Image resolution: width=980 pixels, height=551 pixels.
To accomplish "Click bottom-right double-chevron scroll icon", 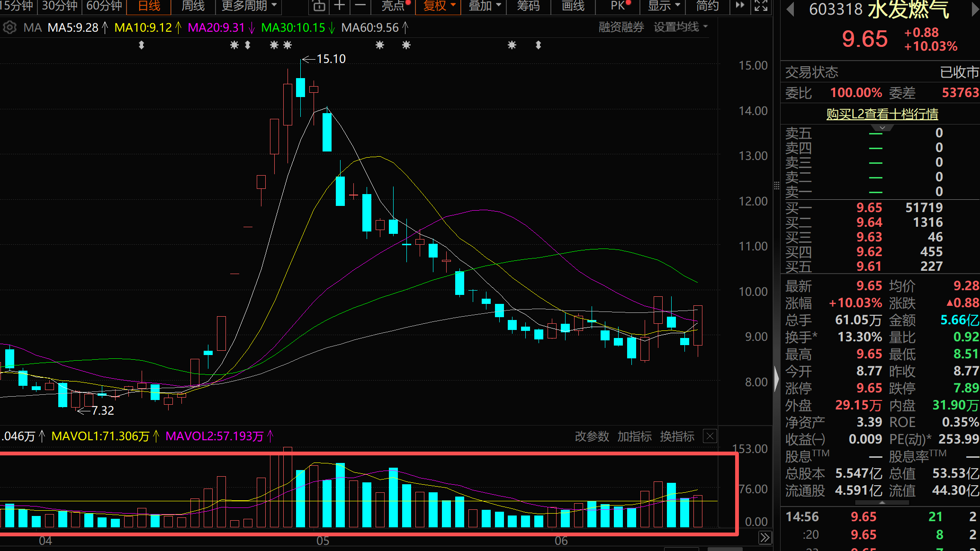I will click(765, 538).
